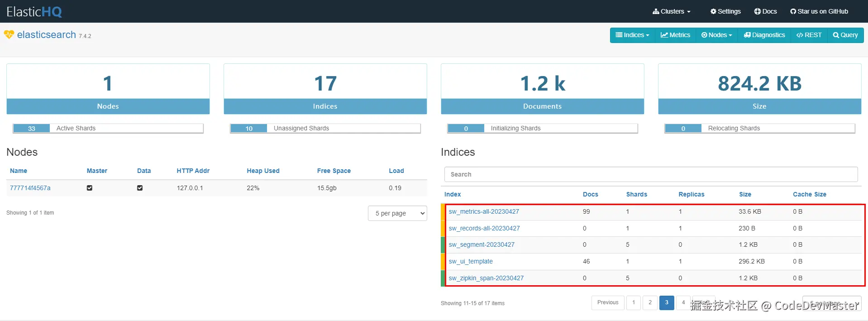The height and width of the screenshot is (321, 868).
Task: Go to indices page 1
Action: [634, 303]
